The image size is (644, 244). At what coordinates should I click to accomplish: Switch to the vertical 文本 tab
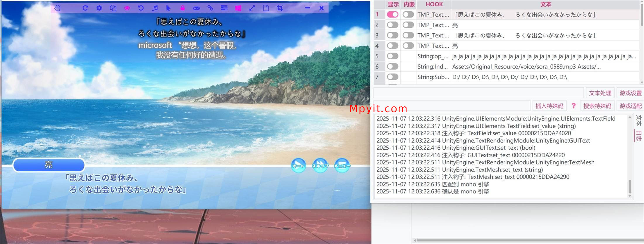pos(639,120)
